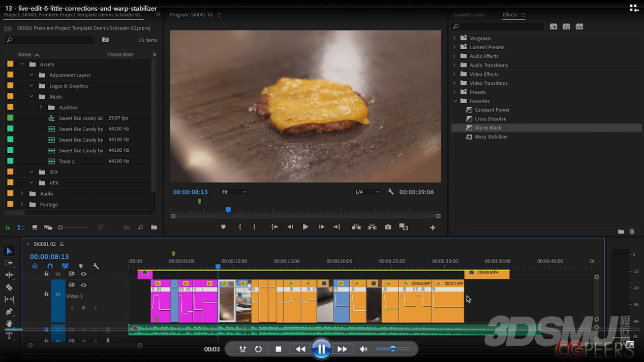
Task: Click the New Bin icon in Project panel
Action: point(154,227)
